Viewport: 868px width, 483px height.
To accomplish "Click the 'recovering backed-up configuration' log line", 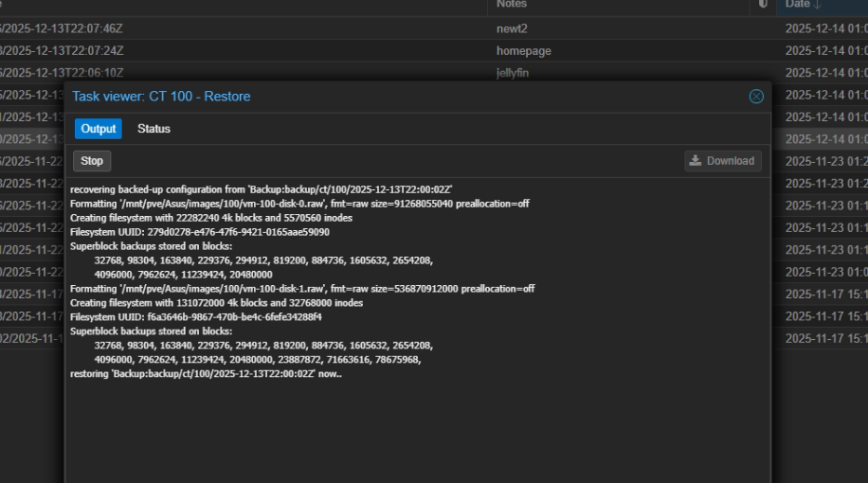I will coord(261,189).
